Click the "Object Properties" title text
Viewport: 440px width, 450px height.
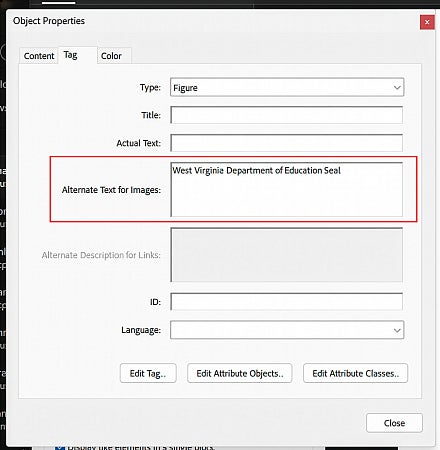[x=49, y=21]
